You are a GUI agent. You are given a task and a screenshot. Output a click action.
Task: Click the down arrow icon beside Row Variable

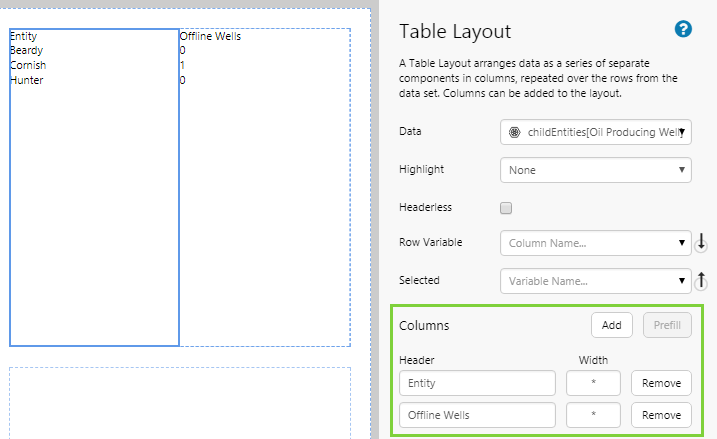pos(701,242)
